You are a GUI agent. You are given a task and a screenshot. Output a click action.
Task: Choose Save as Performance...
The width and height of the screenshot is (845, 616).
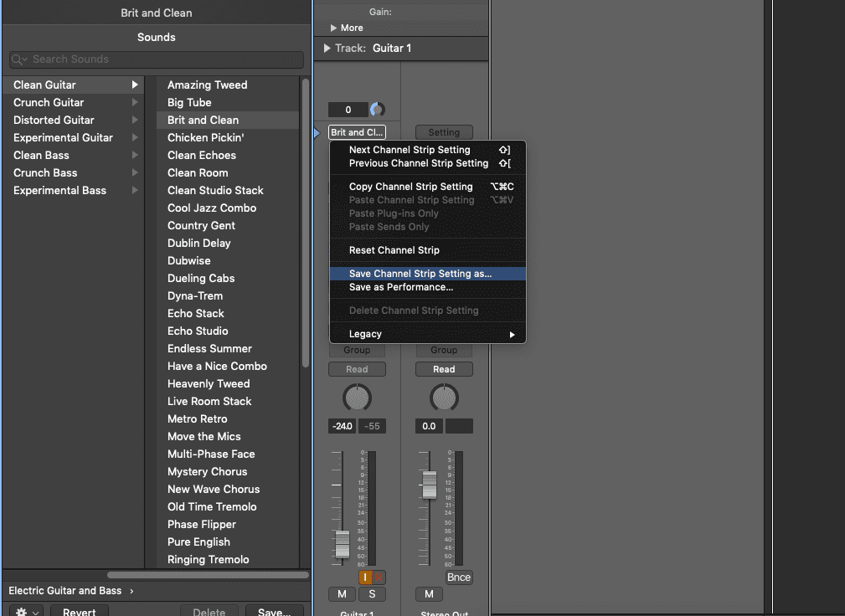[428, 287]
